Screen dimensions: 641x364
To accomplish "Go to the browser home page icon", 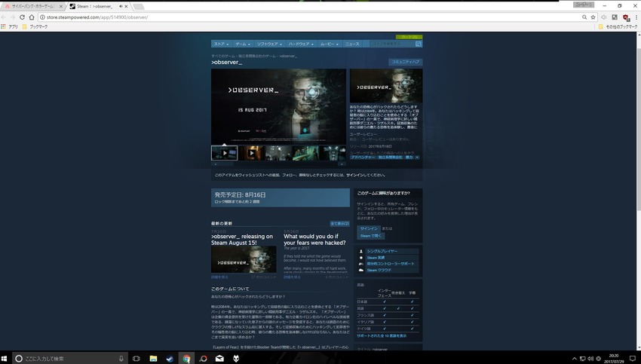I will pos(32,17).
